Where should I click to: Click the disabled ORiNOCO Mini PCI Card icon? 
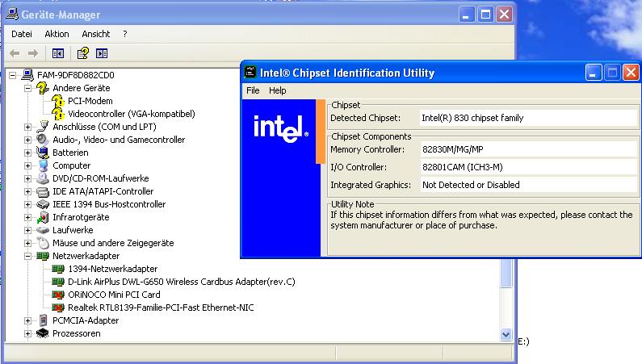tap(58, 295)
